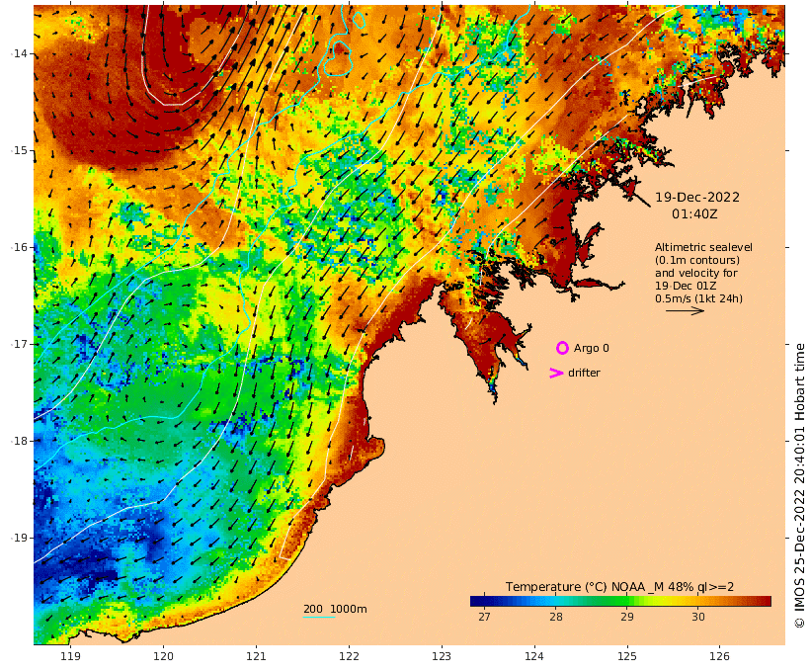Click the cyan 200m depth contour line sample
The image size is (810, 672).
coord(319,617)
